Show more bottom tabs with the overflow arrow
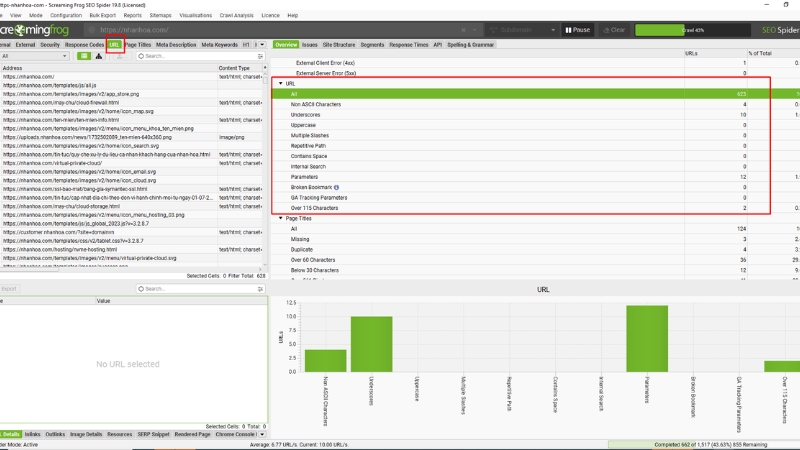The height and width of the screenshot is (450, 800). click(262, 434)
